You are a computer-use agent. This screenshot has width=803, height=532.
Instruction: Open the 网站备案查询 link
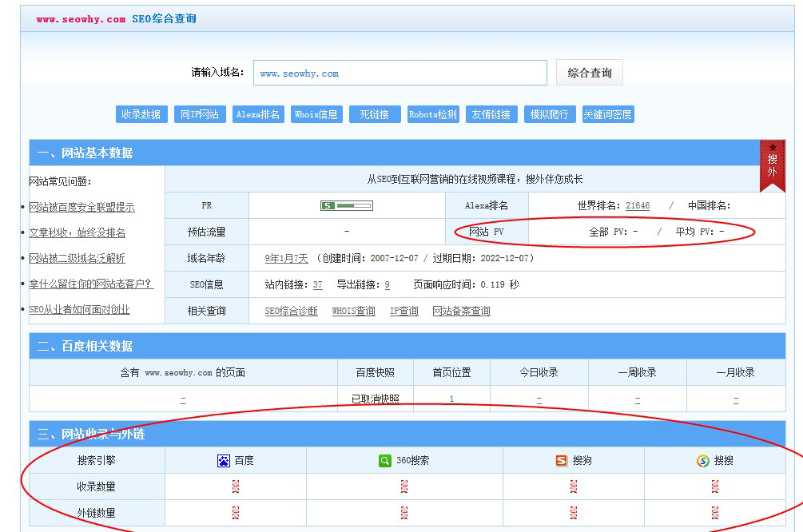click(461, 311)
